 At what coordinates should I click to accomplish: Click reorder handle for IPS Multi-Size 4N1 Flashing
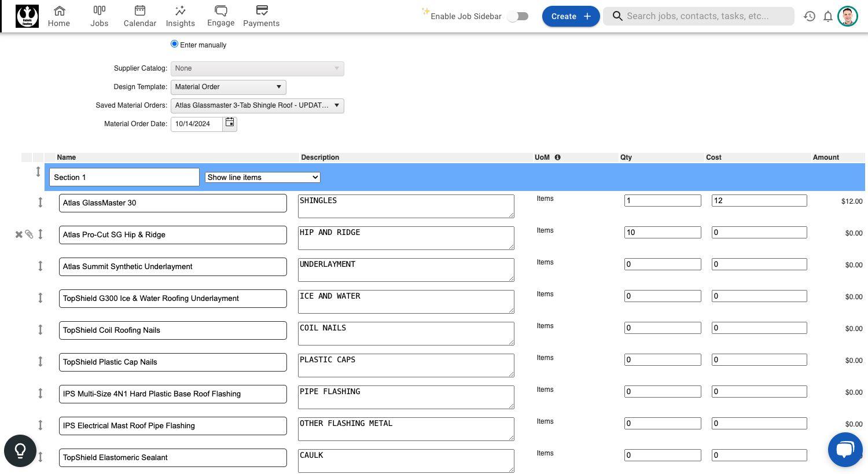tap(41, 393)
